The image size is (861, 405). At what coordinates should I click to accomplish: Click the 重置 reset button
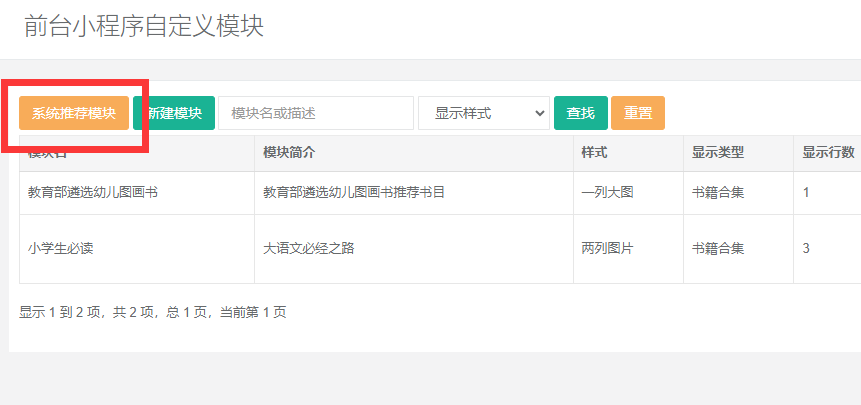(638, 113)
